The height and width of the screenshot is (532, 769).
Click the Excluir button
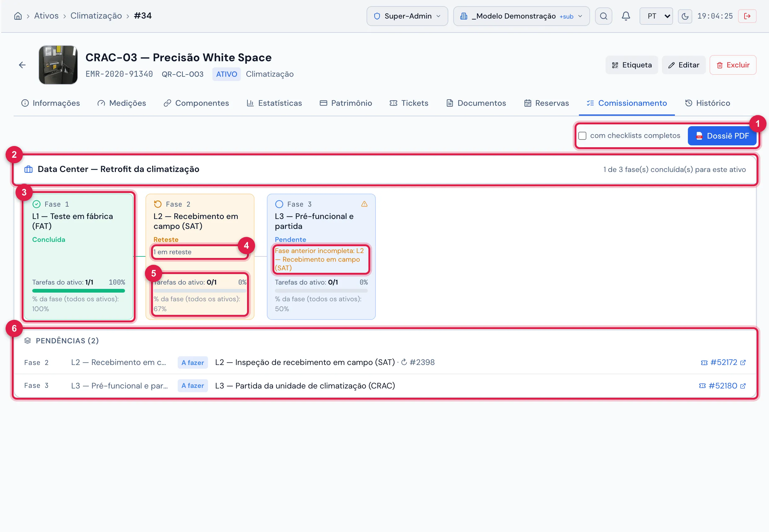(x=733, y=65)
